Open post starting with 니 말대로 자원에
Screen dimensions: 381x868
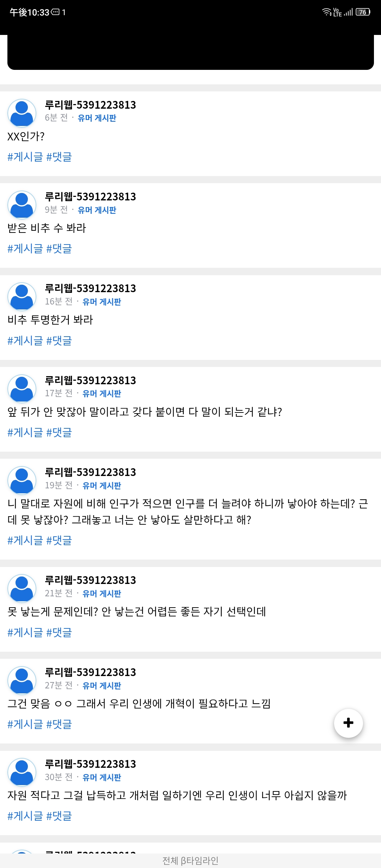(x=187, y=512)
